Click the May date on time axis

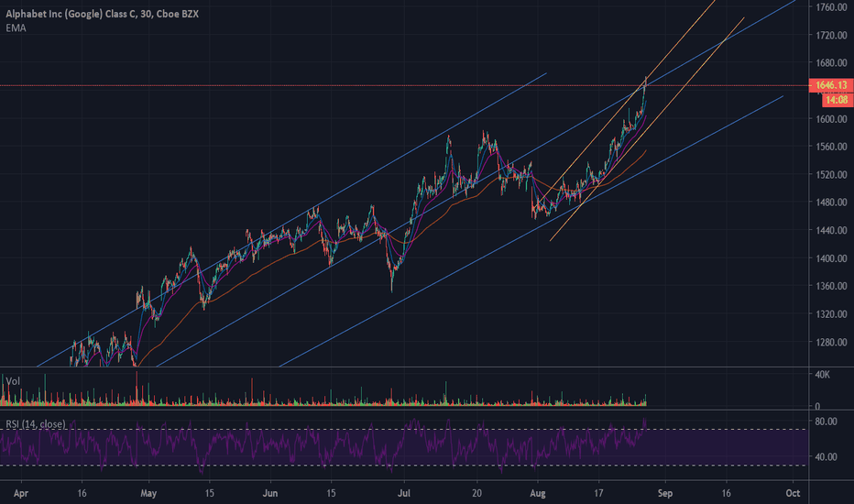point(148,494)
